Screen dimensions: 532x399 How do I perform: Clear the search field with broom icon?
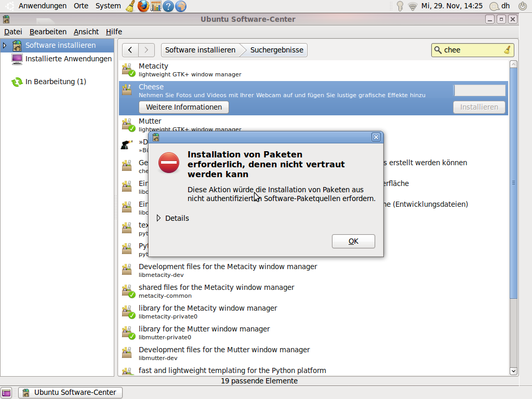[x=507, y=50]
